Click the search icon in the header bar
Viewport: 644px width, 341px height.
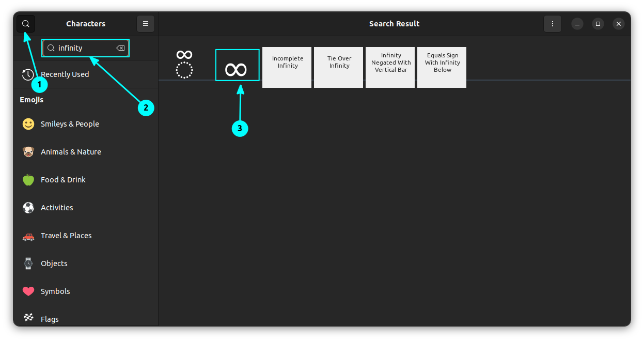pyautogui.click(x=25, y=23)
